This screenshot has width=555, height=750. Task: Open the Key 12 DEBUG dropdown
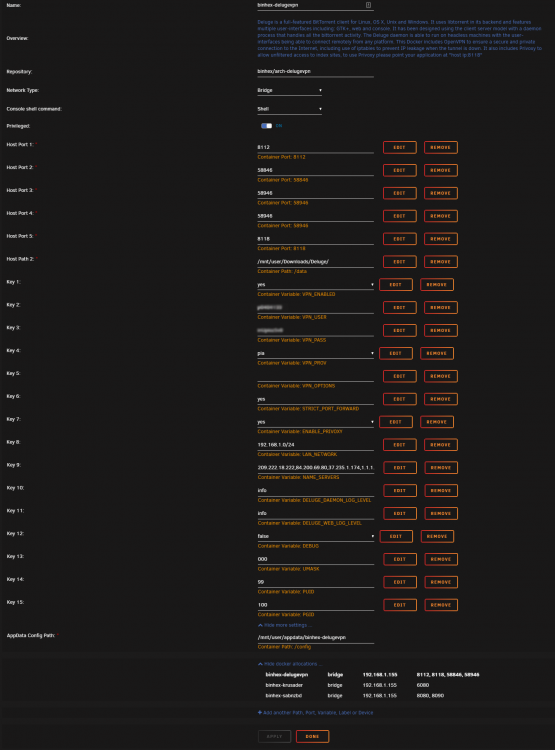[315, 536]
